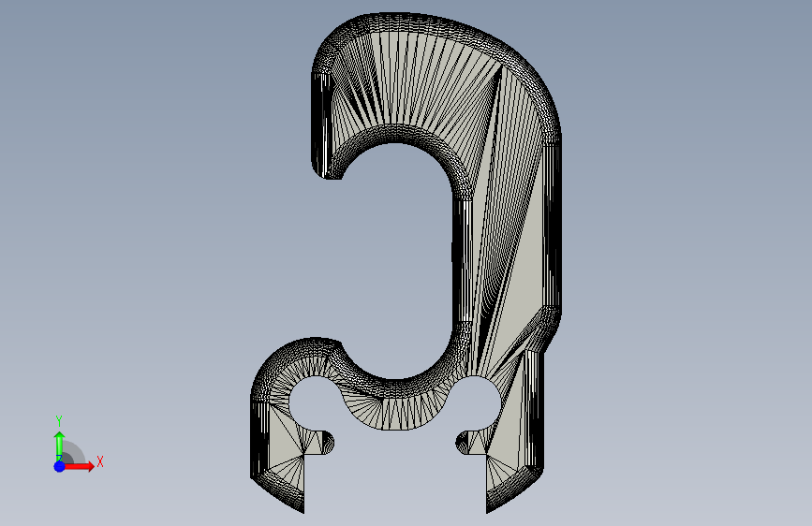
Task: Click the red X axis arrow of the triad
Action: point(79,466)
